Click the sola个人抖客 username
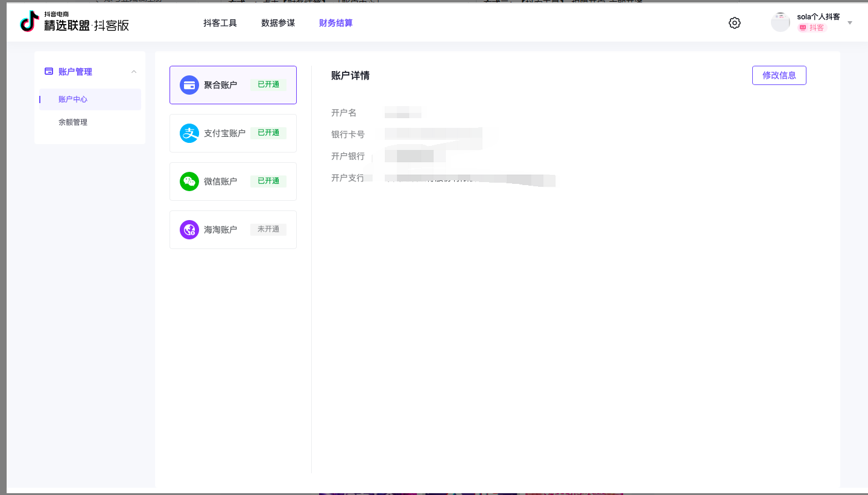This screenshot has height=495, width=868. point(819,17)
